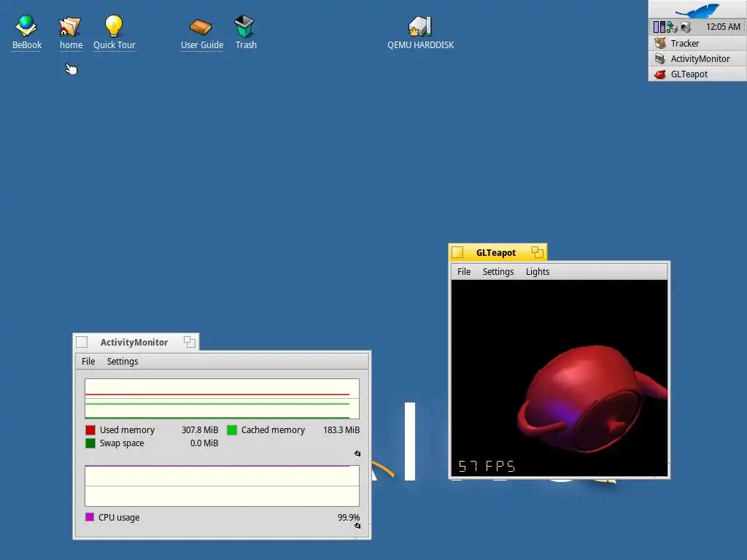Open the GLTeapot entry in Deskbar
The width and height of the screenshot is (747, 560).
coord(697,74)
